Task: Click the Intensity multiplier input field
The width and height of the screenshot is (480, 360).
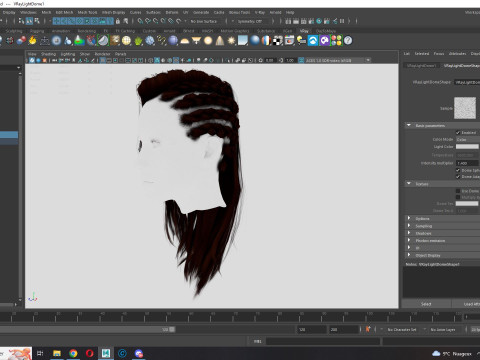Action: (x=467, y=163)
